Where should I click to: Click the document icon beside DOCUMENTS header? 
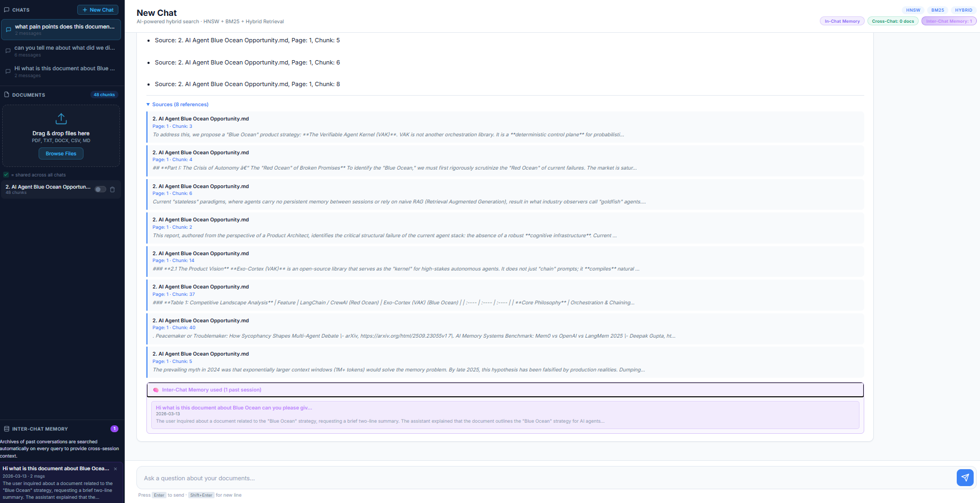6,95
